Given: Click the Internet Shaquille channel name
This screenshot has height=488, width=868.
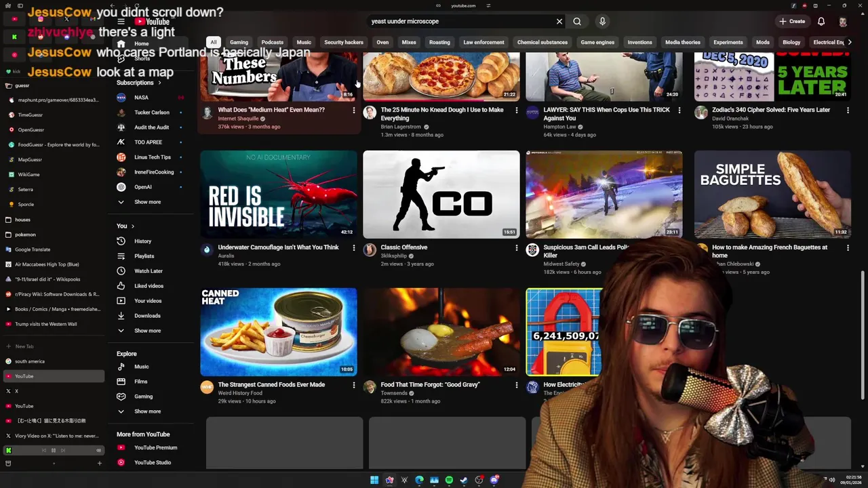Looking at the screenshot, I should click(238, 119).
